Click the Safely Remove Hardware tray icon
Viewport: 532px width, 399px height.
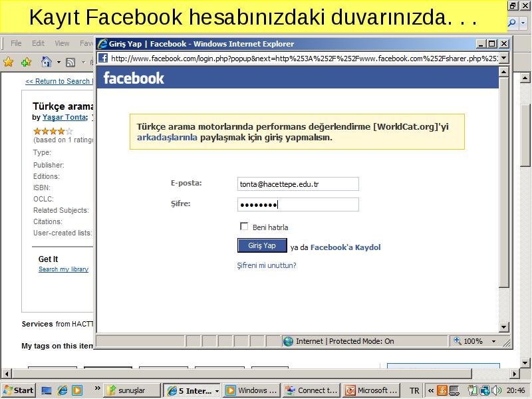(472, 390)
